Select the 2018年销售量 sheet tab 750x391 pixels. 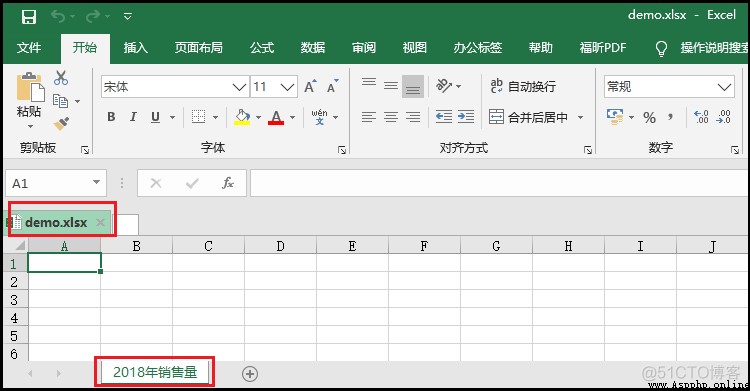[x=155, y=372]
